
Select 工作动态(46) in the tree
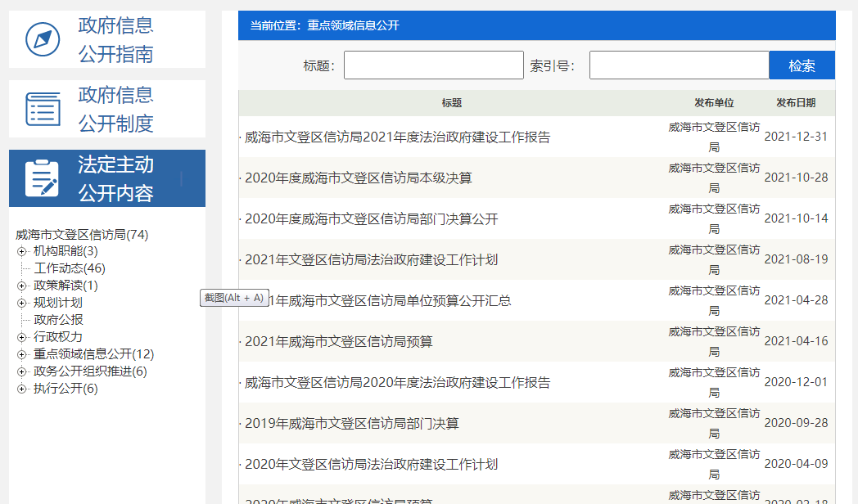[70, 268]
